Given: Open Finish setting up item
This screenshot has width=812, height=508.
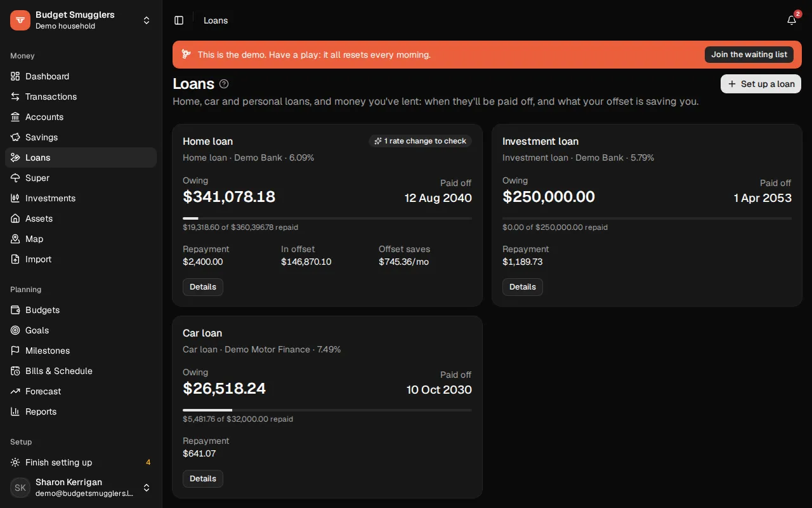Looking at the screenshot, I should (x=81, y=462).
